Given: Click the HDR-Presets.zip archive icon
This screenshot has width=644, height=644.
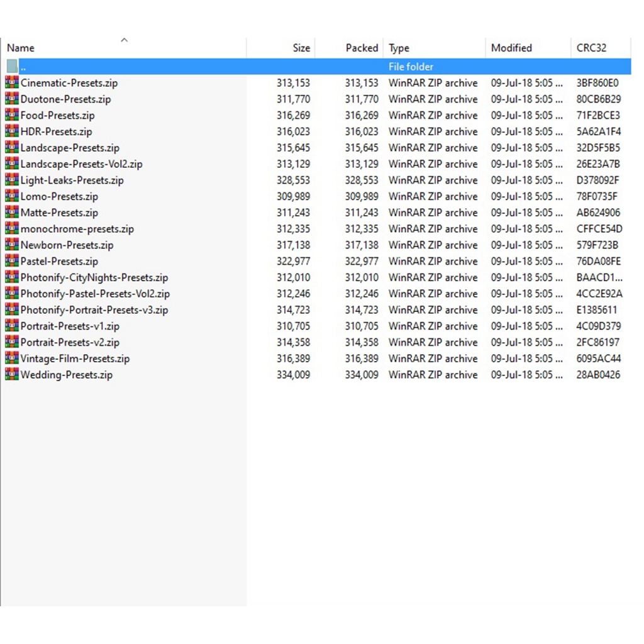Looking at the screenshot, I should coord(11,131).
